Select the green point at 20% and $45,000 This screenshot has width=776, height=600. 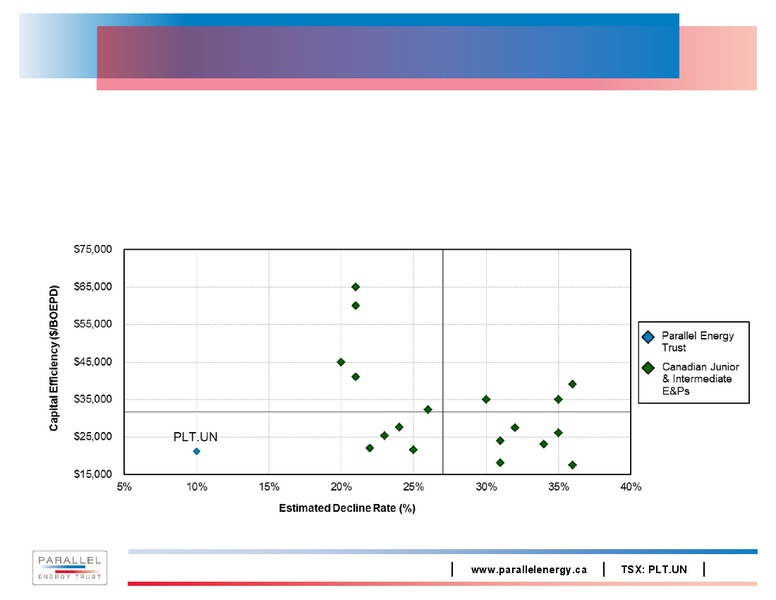(x=341, y=362)
